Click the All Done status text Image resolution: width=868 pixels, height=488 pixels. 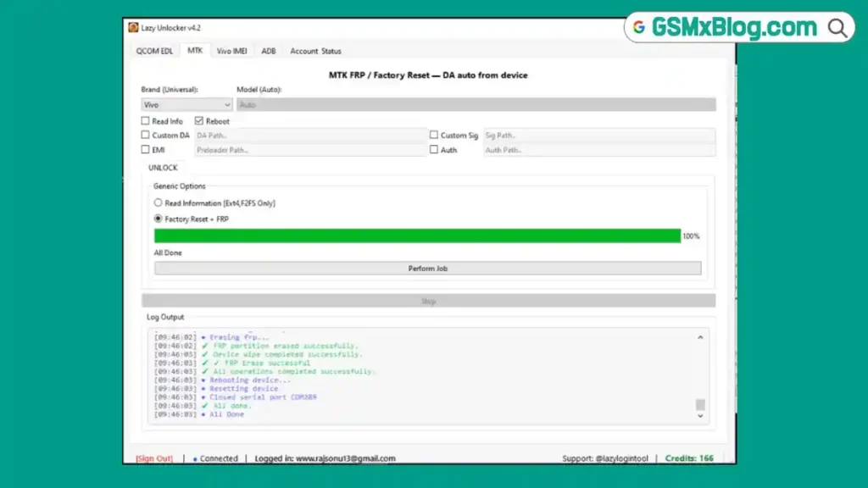pyautogui.click(x=168, y=252)
